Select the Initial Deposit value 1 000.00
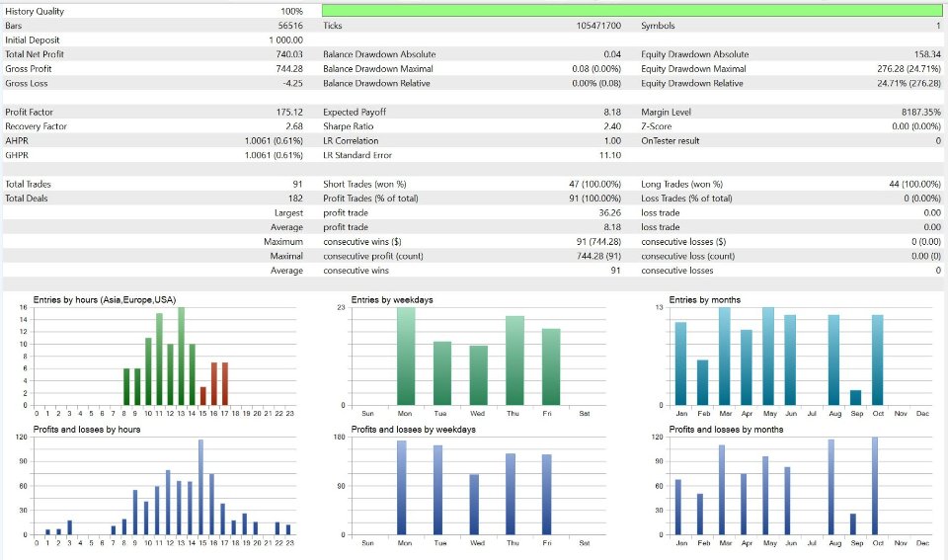Image resolution: width=948 pixels, height=560 pixels. (x=286, y=40)
